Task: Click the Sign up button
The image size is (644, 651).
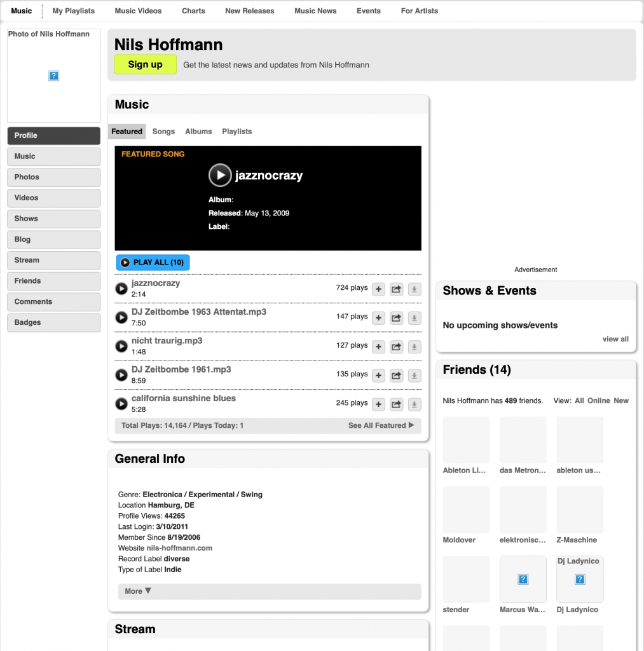Action: [x=145, y=64]
